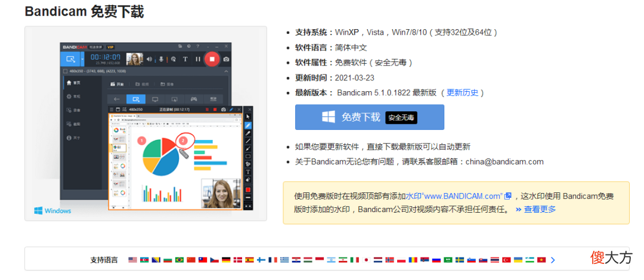Select the Germany flag language
The image size is (644, 280).
[x=227, y=260]
